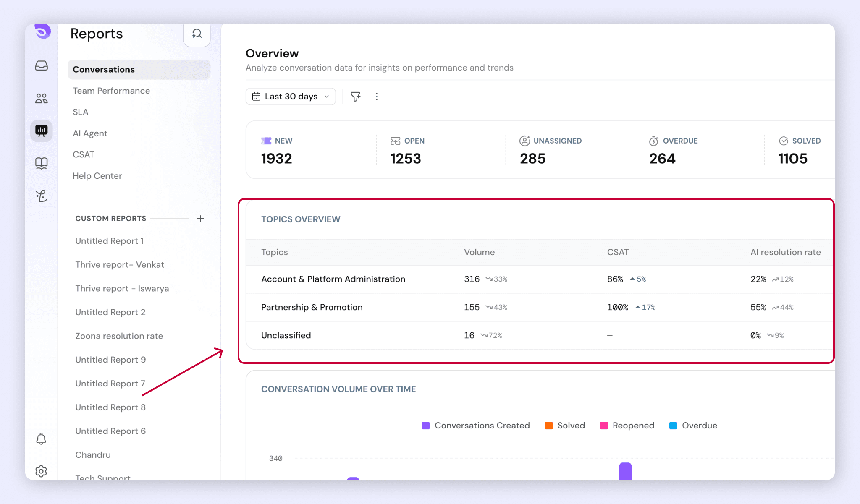This screenshot has width=860, height=504.
Task: Select the reports chart icon
Action: [41, 131]
